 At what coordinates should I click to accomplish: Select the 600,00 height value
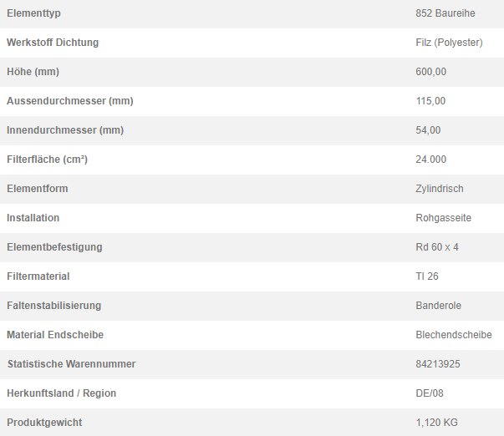coord(430,72)
